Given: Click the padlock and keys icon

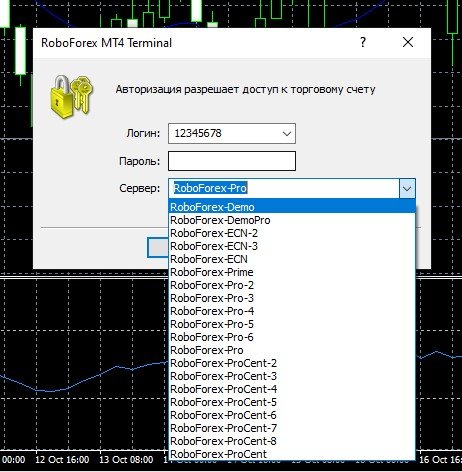Looking at the screenshot, I should tap(71, 97).
